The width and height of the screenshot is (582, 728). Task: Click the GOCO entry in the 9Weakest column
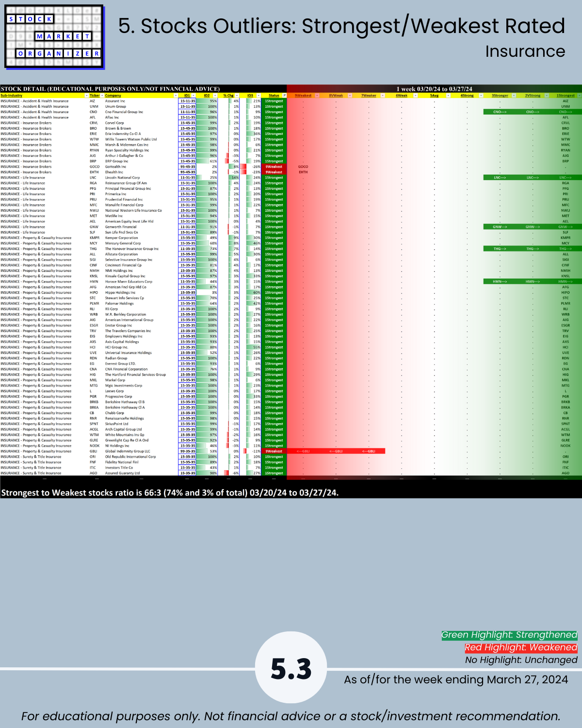[x=303, y=166]
